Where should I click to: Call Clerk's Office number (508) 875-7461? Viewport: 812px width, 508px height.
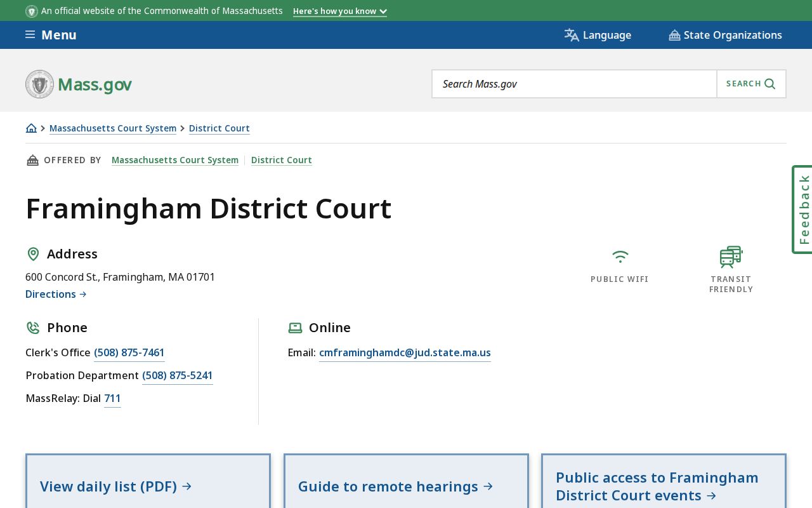coord(129,352)
